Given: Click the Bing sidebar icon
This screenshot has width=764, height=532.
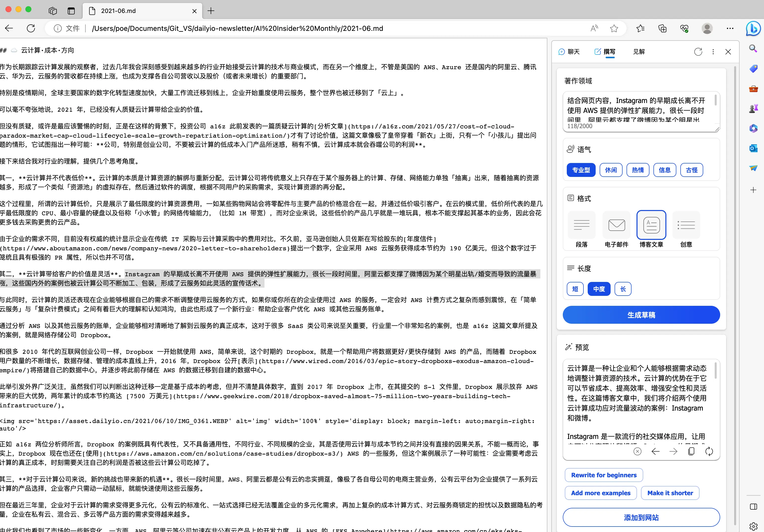Looking at the screenshot, I should [x=753, y=28].
